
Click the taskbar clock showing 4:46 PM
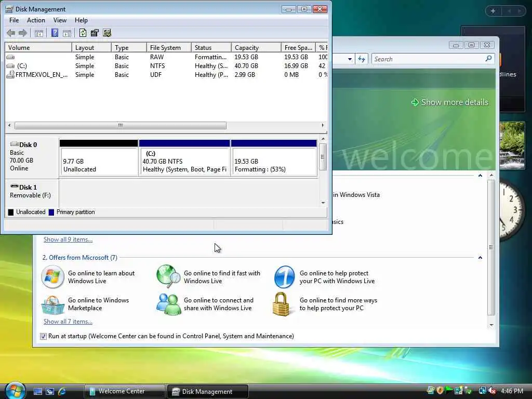tap(512, 391)
